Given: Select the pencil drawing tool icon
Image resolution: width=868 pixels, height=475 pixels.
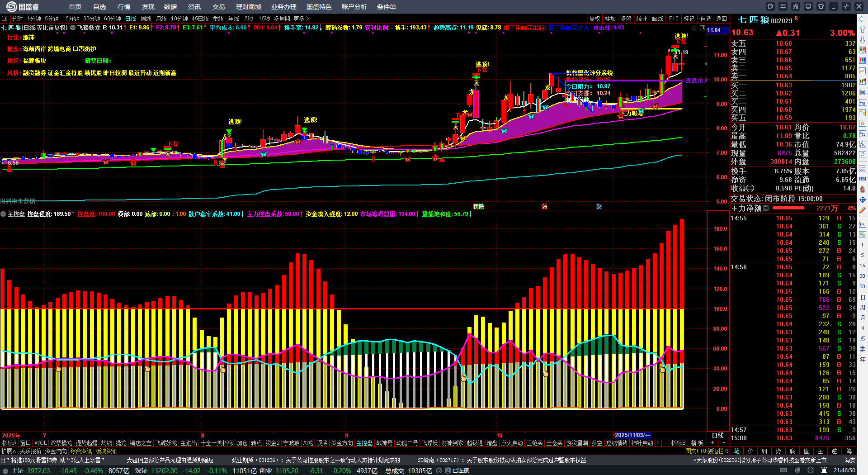Looking at the screenshot, I should click(x=863, y=210).
